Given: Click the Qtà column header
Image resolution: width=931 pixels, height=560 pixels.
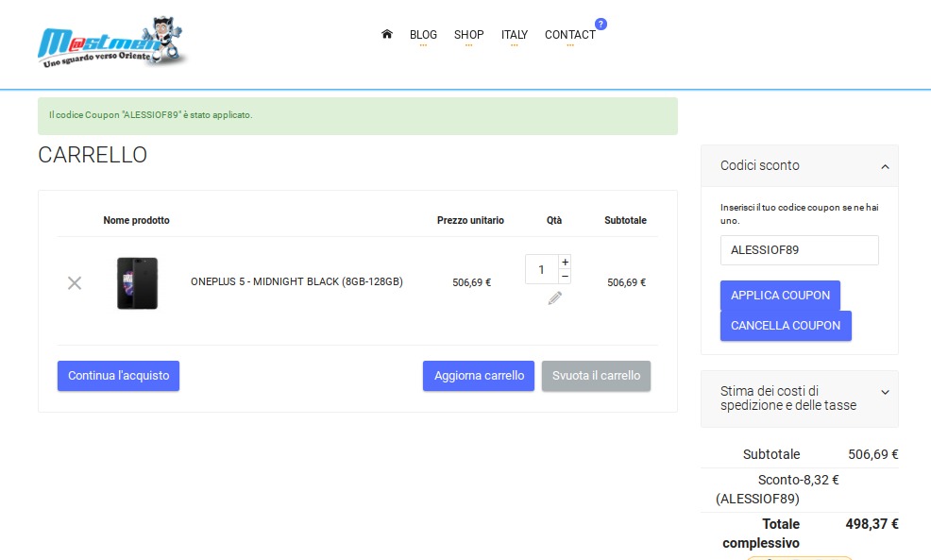Looking at the screenshot, I should (554, 220).
